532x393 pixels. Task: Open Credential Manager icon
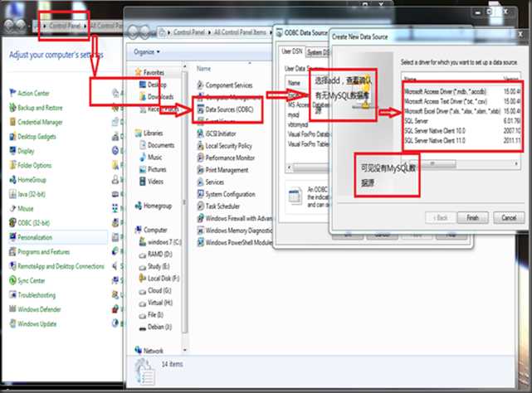(13, 122)
